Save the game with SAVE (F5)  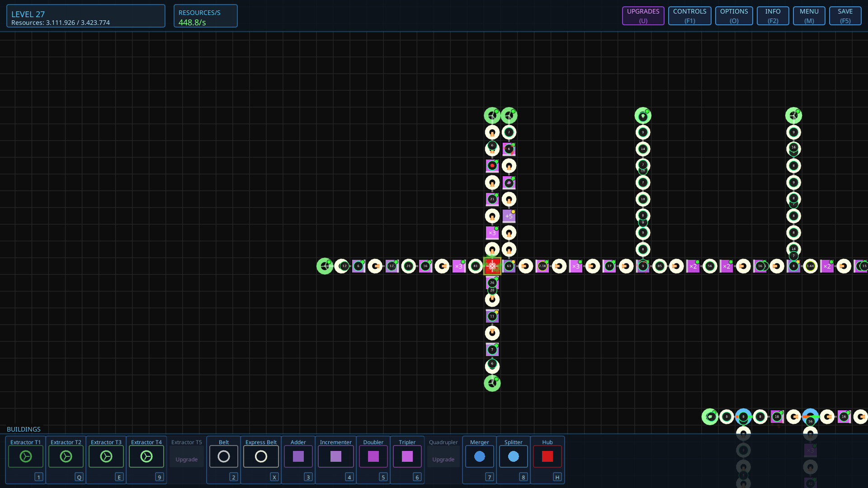[844, 15]
